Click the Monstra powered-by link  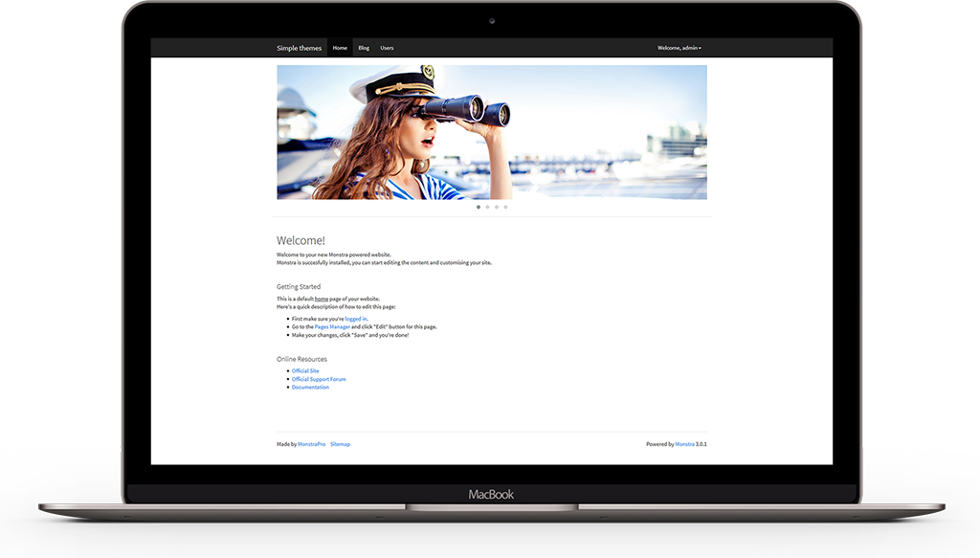(683, 443)
